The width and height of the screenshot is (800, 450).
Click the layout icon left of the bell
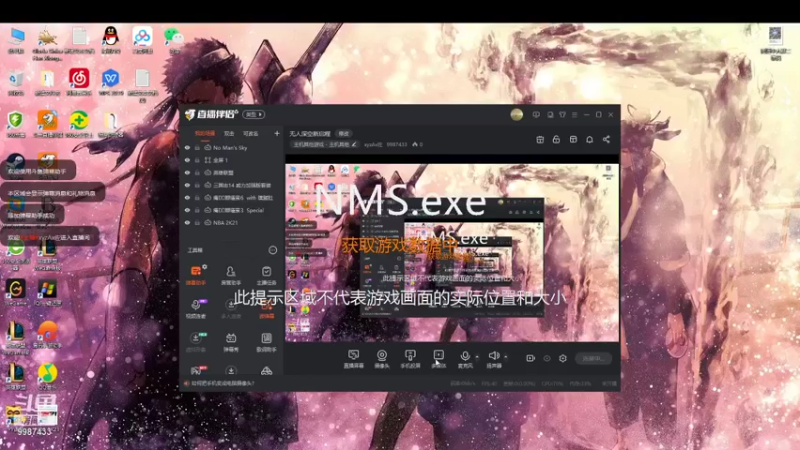573,139
